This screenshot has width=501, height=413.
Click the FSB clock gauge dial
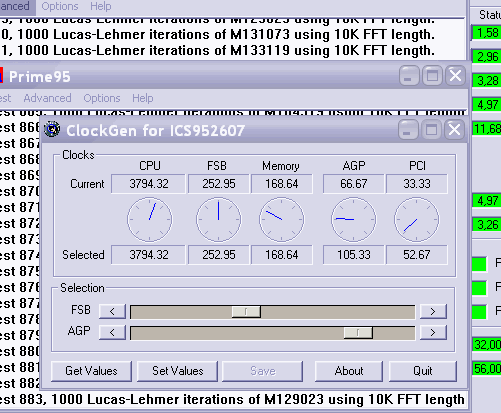pyautogui.click(x=218, y=219)
